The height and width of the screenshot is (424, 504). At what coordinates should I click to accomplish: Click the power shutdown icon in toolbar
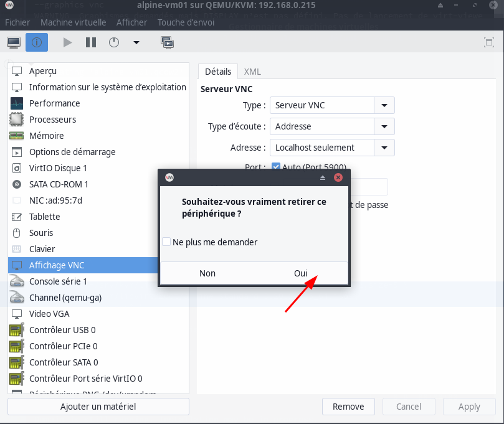tap(114, 42)
